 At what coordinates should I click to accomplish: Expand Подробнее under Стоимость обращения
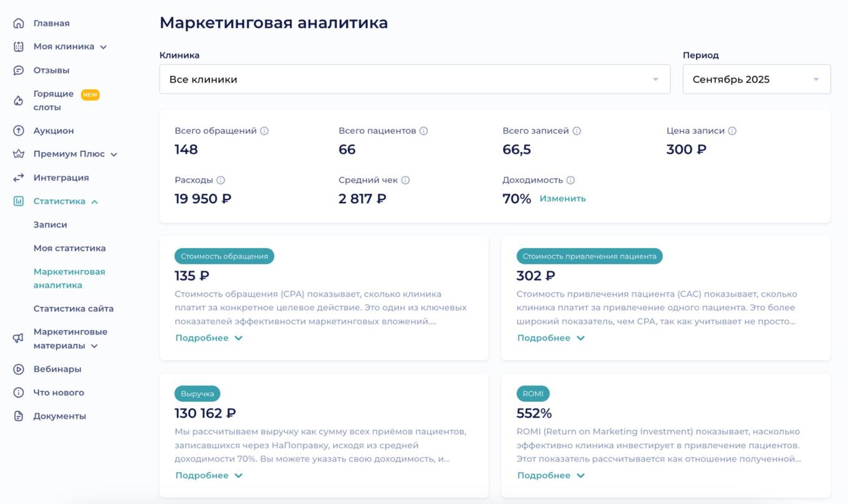pyautogui.click(x=209, y=337)
